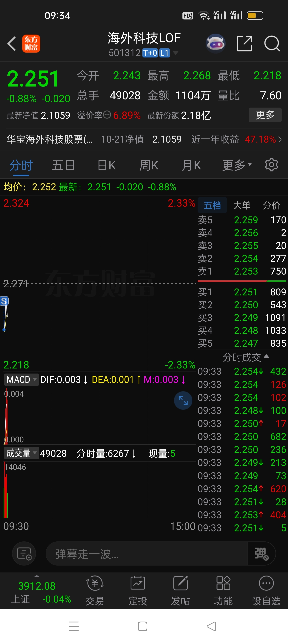Tap trade row 2.253 volume 404
The width and height of the screenshot is (288, 644).
pyautogui.click(x=242, y=515)
